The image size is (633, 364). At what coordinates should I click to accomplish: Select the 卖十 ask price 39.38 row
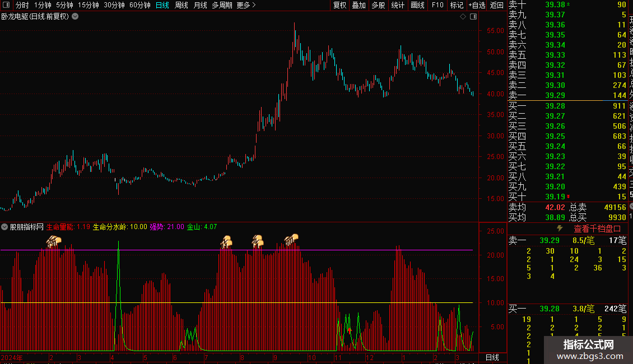coord(567,4)
